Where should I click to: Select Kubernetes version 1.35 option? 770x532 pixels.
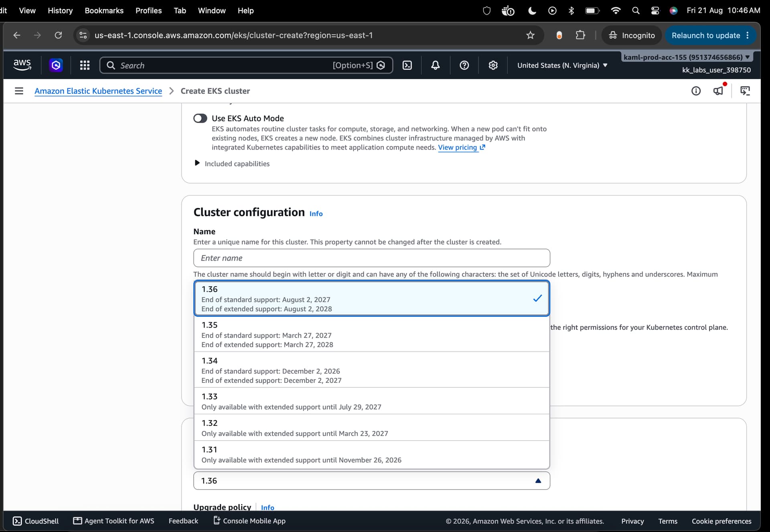point(372,334)
